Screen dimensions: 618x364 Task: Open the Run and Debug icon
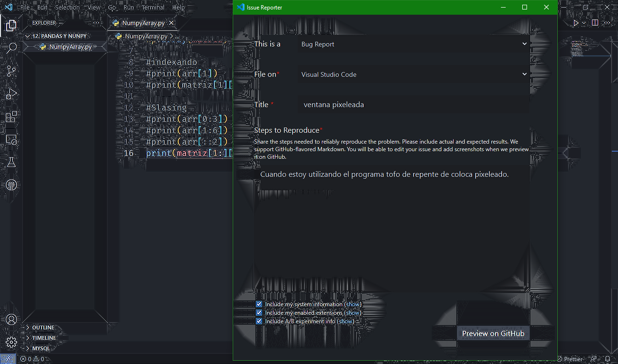[10, 93]
